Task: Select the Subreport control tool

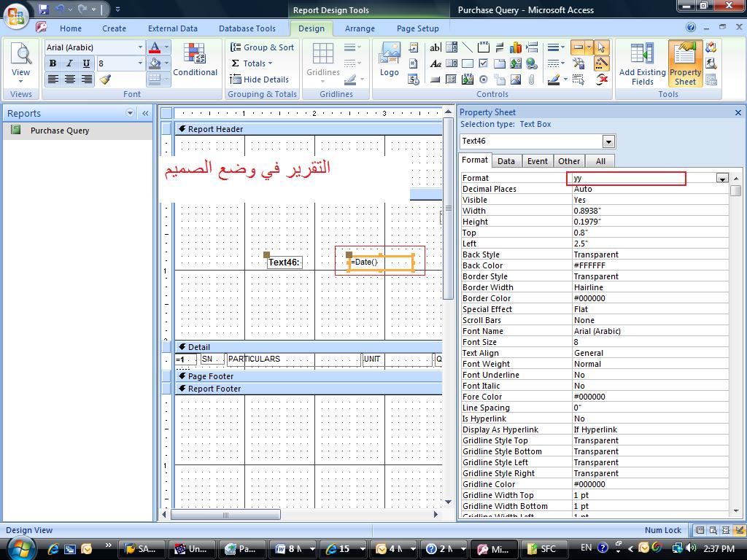Action: (451, 79)
